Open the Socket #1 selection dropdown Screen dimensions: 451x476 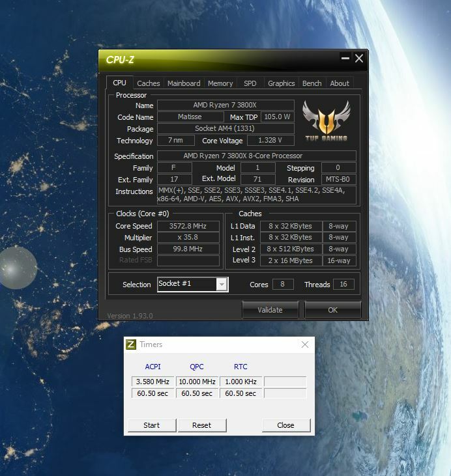click(x=222, y=285)
